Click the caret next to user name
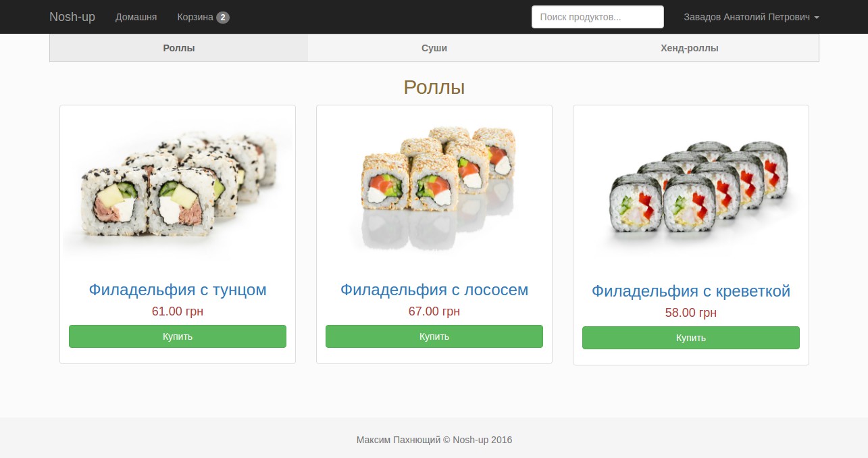 pyautogui.click(x=817, y=18)
